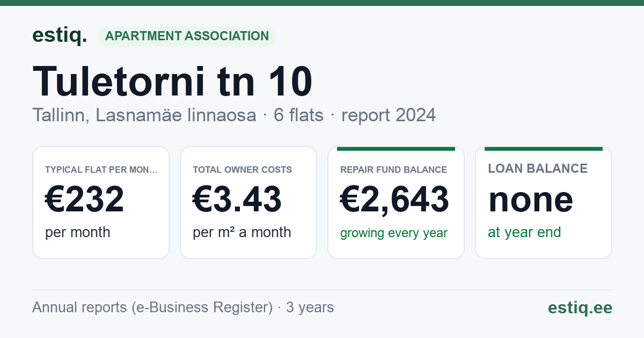Click the Annual reports source note
This screenshot has width=644, height=338.
tap(183, 307)
